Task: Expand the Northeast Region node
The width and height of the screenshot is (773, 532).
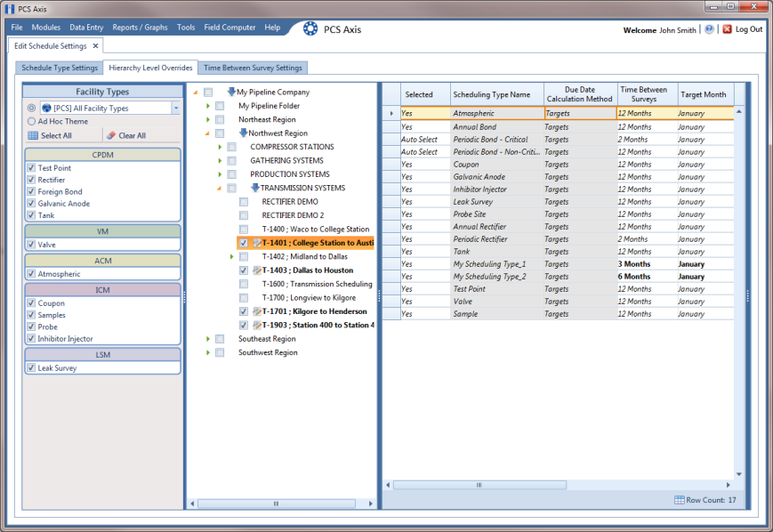Action: (207, 119)
